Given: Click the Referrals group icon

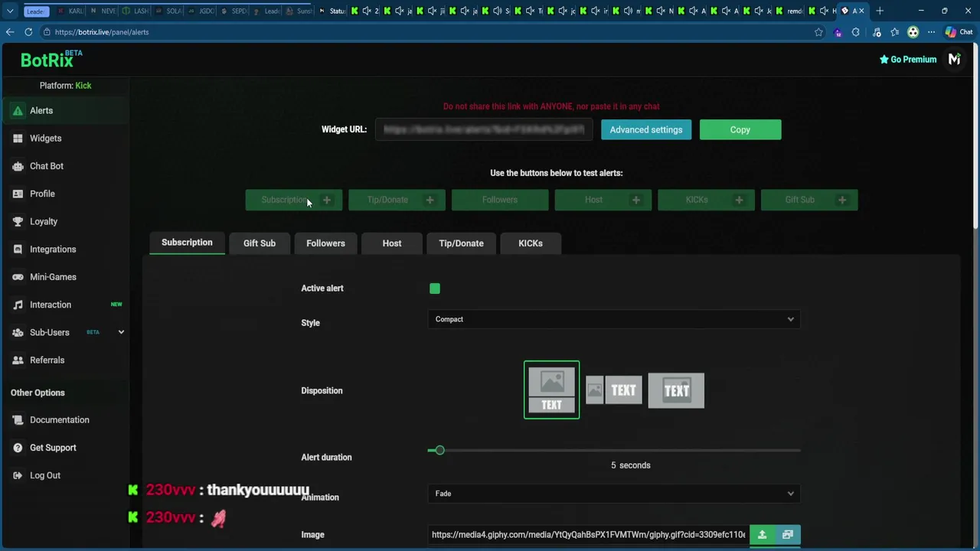Looking at the screenshot, I should (18, 360).
